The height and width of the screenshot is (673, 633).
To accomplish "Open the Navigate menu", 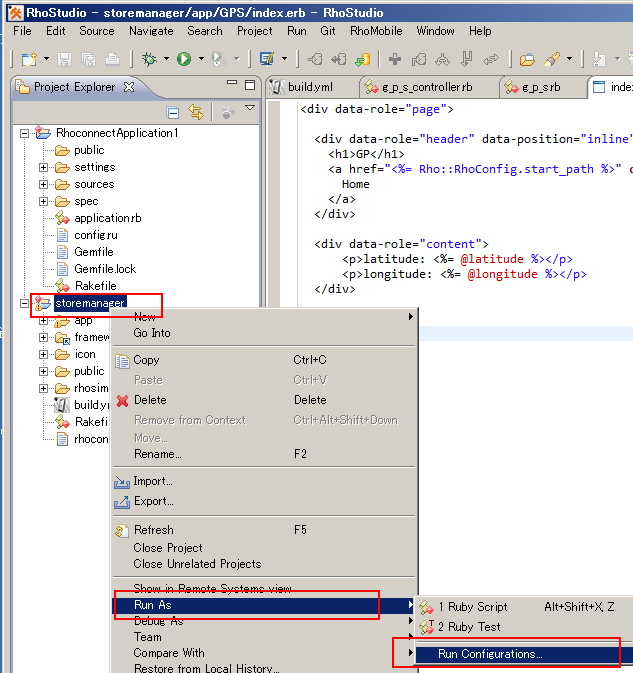I will (x=151, y=31).
